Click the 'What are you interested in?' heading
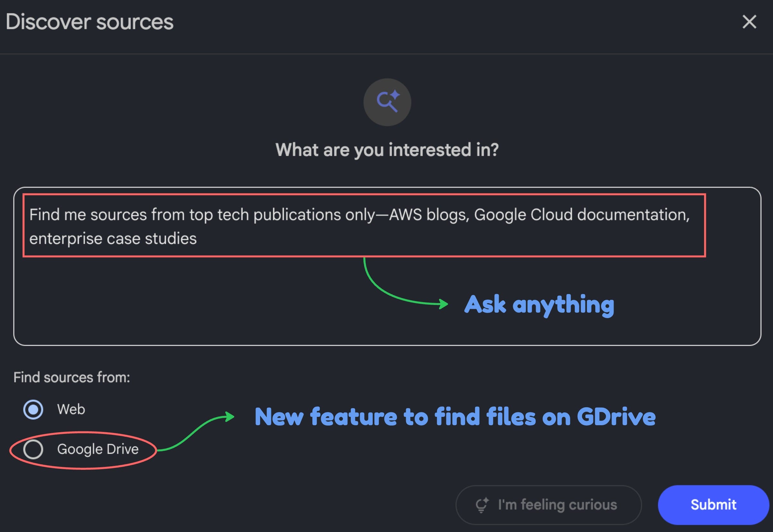The height and width of the screenshot is (532, 773). tap(387, 150)
